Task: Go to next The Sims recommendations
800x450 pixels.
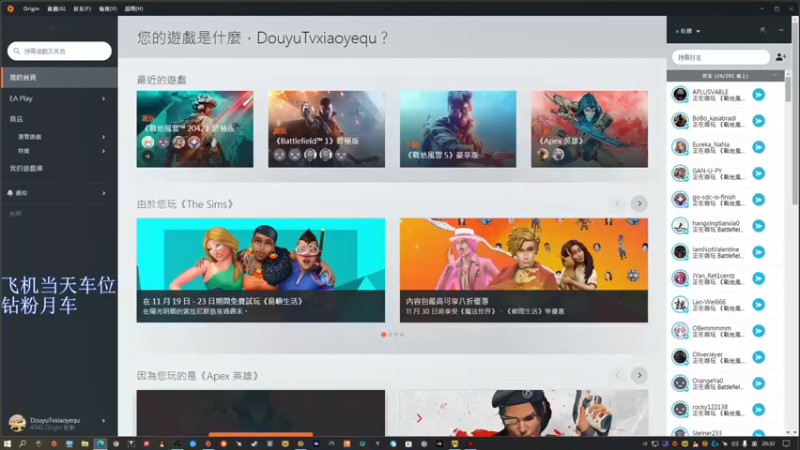Action: tap(639, 204)
